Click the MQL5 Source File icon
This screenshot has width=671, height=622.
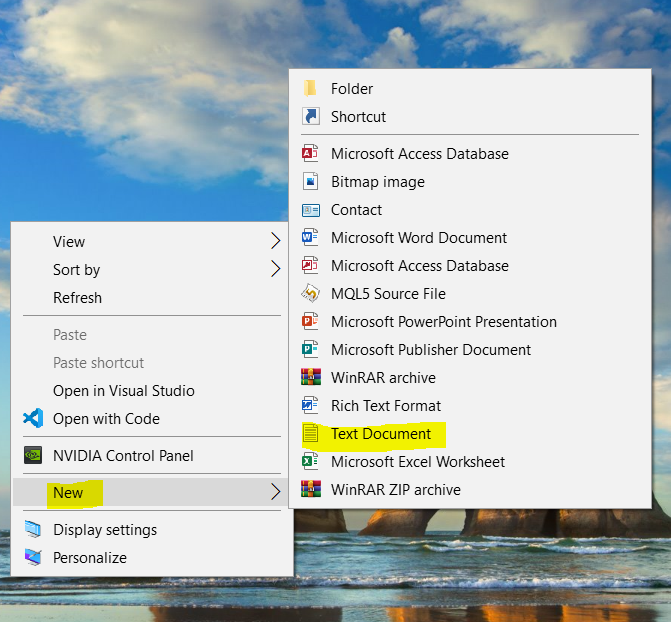tap(311, 294)
